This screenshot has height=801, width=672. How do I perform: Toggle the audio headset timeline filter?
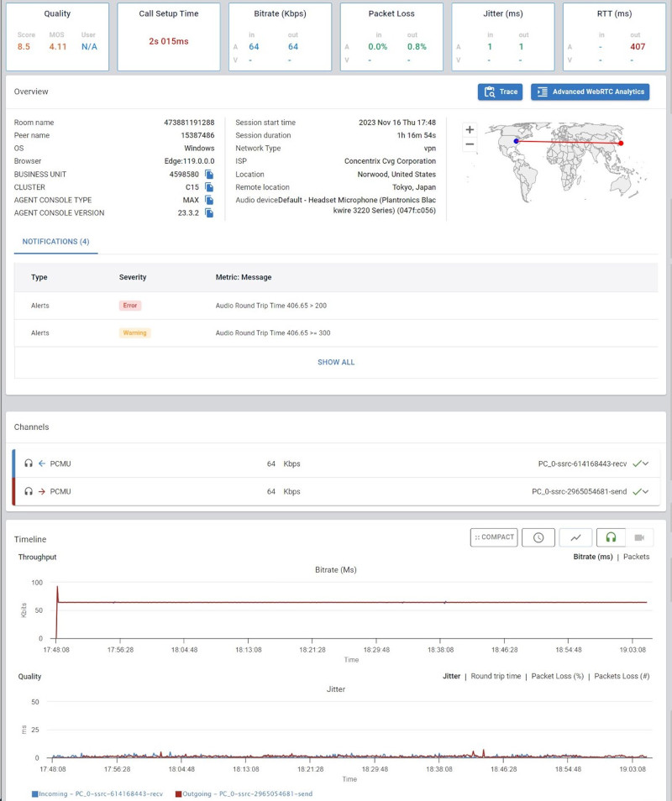pyautogui.click(x=611, y=537)
